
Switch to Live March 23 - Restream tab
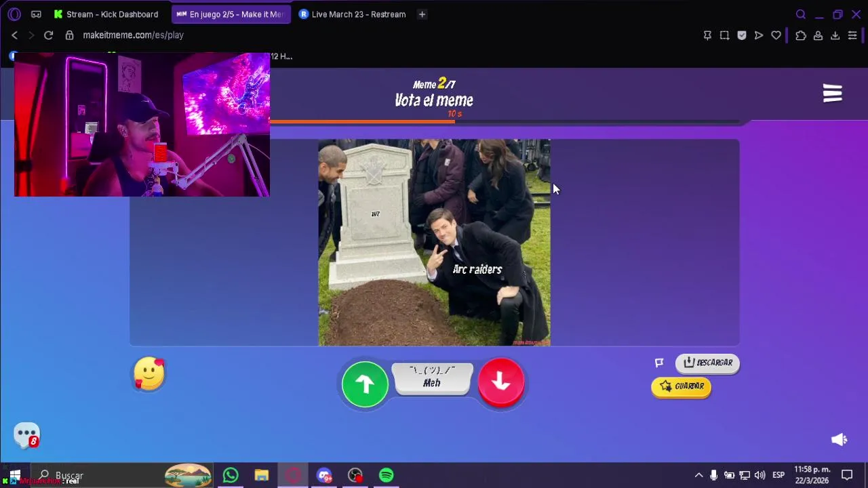coord(352,14)
